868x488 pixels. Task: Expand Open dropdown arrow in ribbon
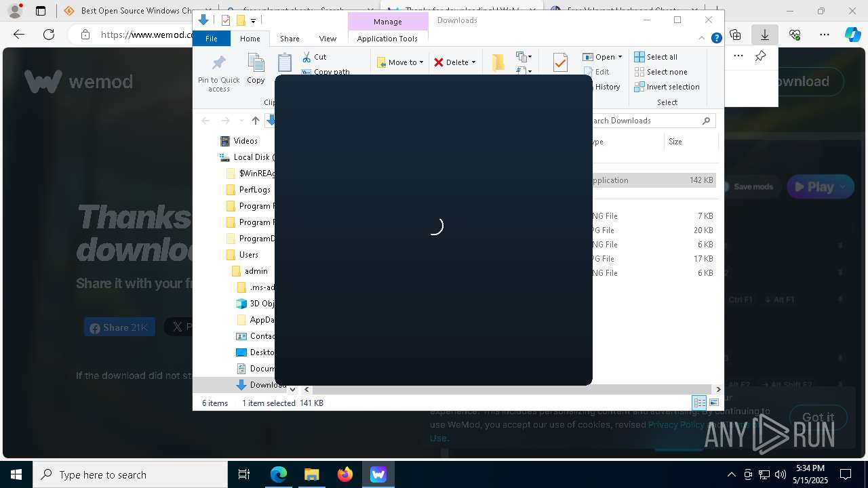(620, 57)
